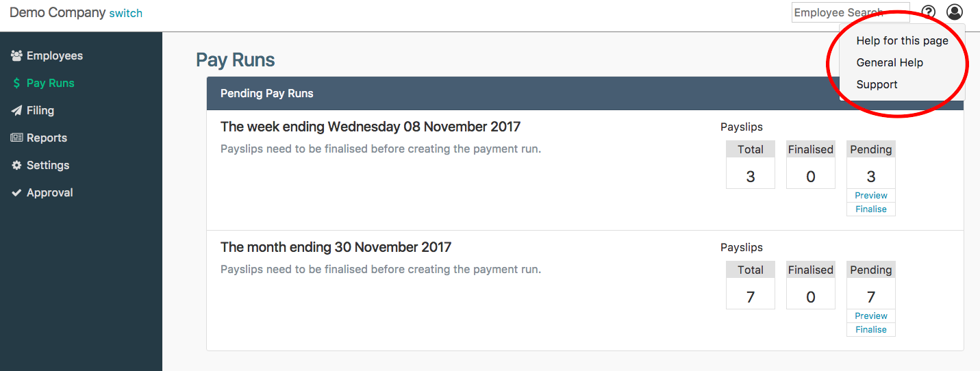The image size is (980, 371).
Task: Click the switch company link
Action: (x=126, y=14)
